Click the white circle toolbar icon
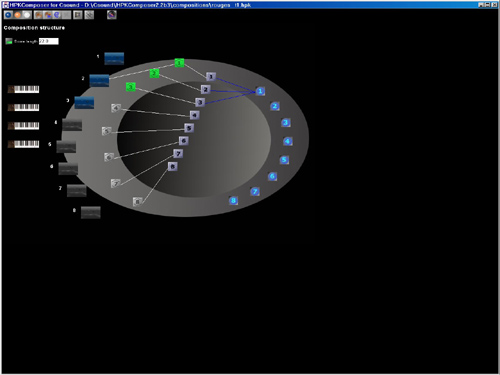This screenshot has width=500, height=375. (27, 15)
